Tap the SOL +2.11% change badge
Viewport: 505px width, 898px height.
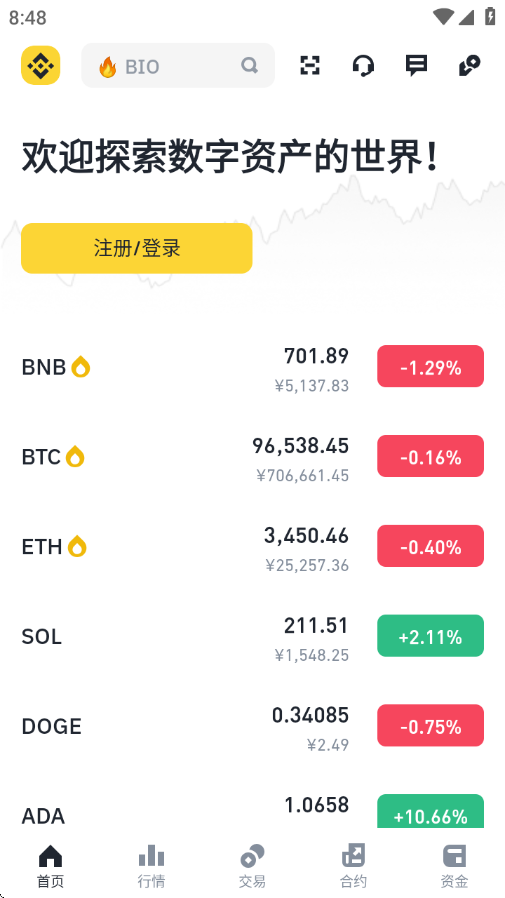point(431,636)
